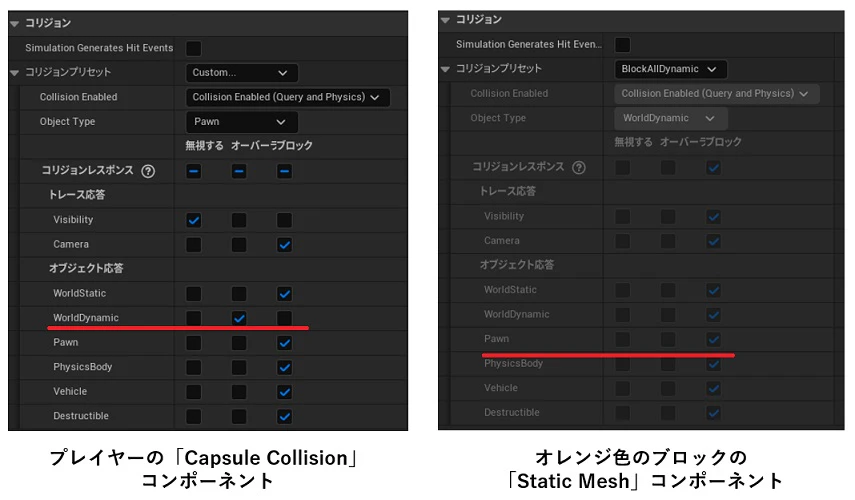
Task: Set all left collision responses to overlap
Action: click(x=239, y=171)
